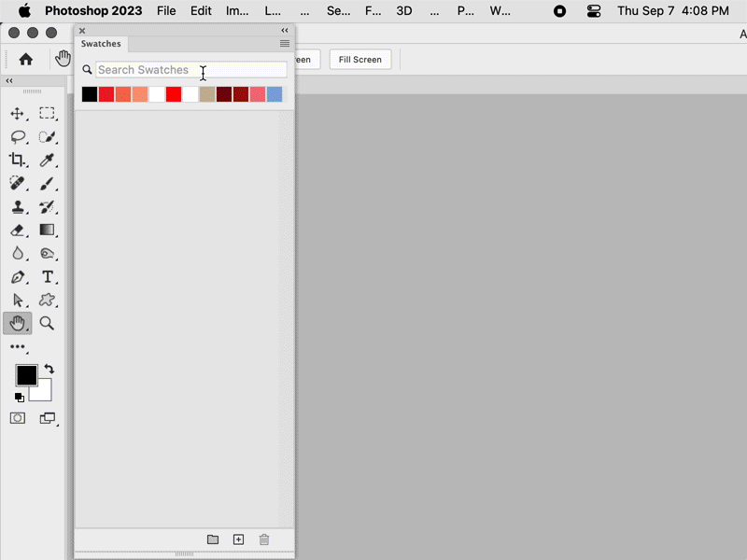The height and width of the screenshot is (560, 747).
Task: Open the Swatches panel menu
Action: 285,43
